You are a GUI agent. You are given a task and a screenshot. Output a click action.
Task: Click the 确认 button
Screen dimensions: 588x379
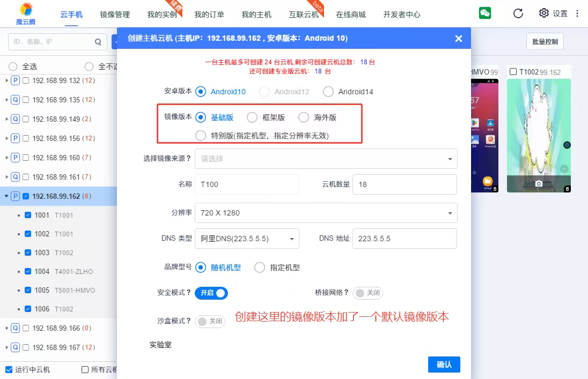444,365
